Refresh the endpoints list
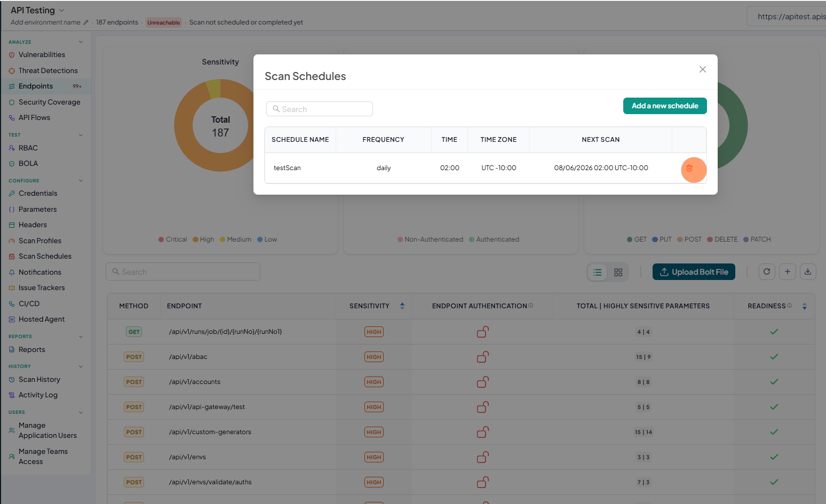 767,271
